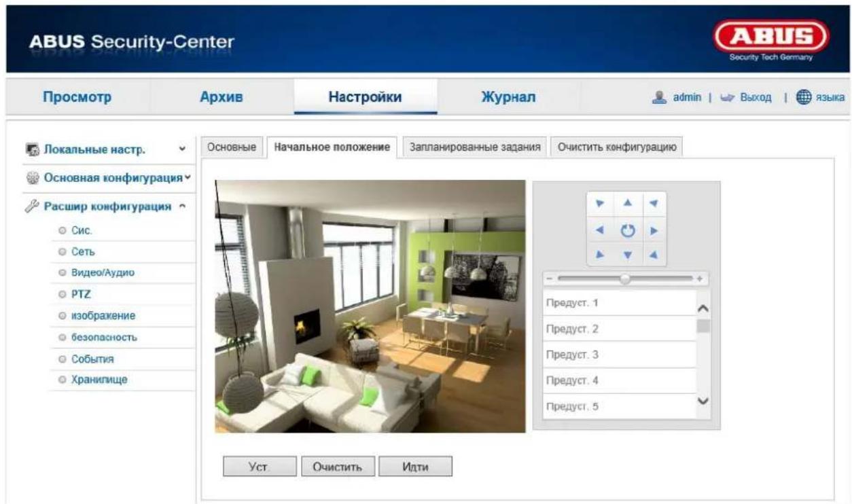Open the Настройки tab

(x=366, y=97)
